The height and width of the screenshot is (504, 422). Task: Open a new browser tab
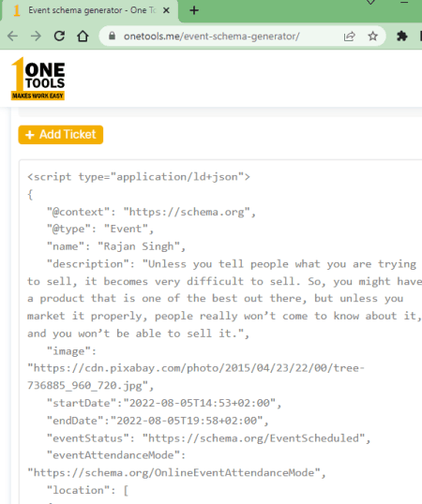coord(194,10)
